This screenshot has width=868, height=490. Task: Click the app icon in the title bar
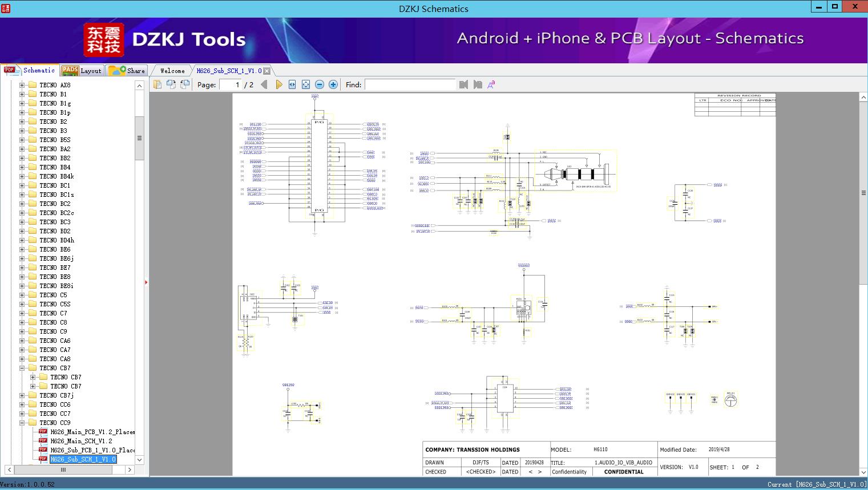(x=6, y=9)
